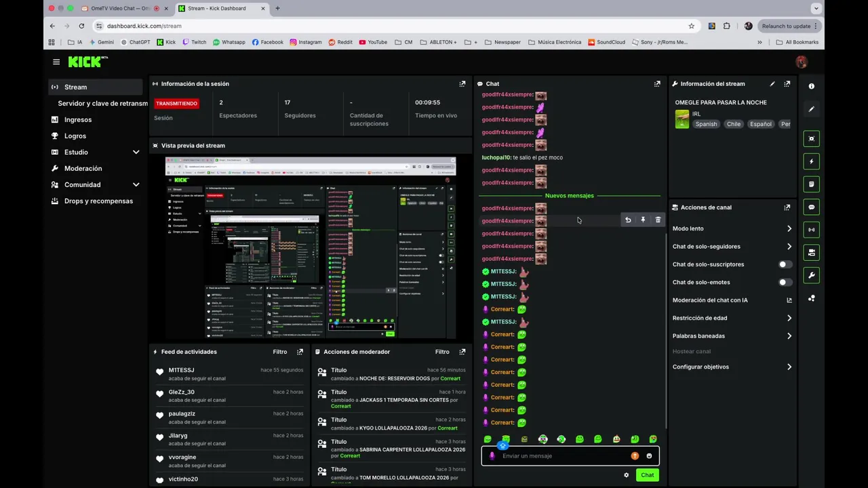Open Filtro in Feed de actividades
Image resolution: width=868 pixels, height=488 pixels.
tap(279, 352)
